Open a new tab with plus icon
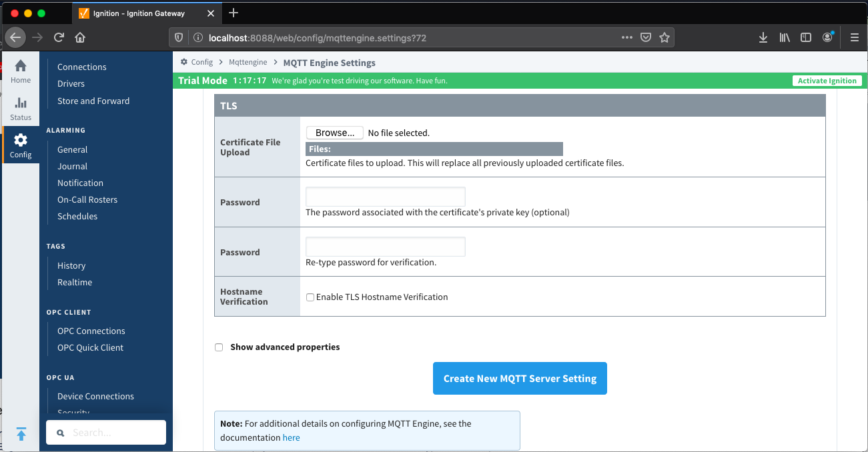The height and width of the screenshot is (452, 868). pos(234,13)
